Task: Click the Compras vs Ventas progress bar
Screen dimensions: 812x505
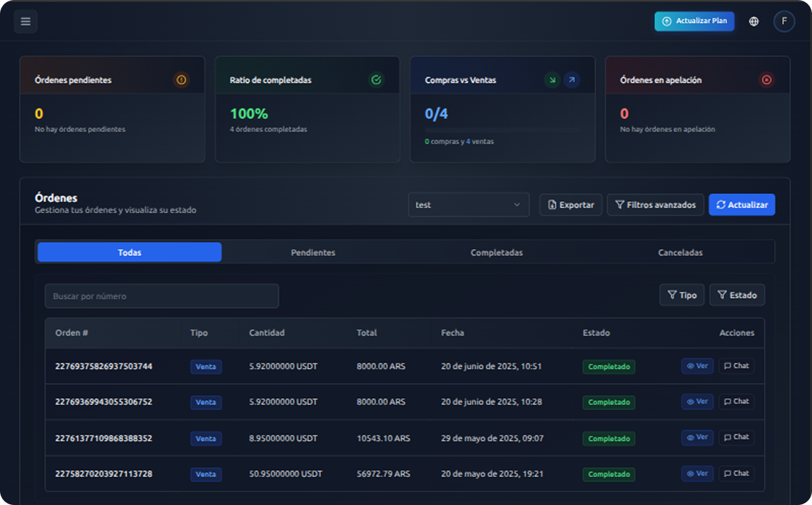Action: click(x=502, y=130)
